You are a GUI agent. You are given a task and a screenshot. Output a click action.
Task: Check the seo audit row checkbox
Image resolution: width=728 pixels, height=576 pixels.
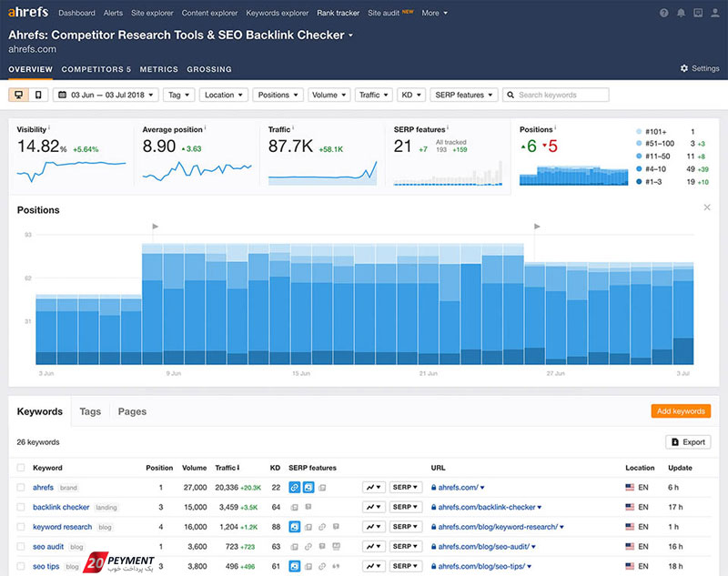point(21,546)
